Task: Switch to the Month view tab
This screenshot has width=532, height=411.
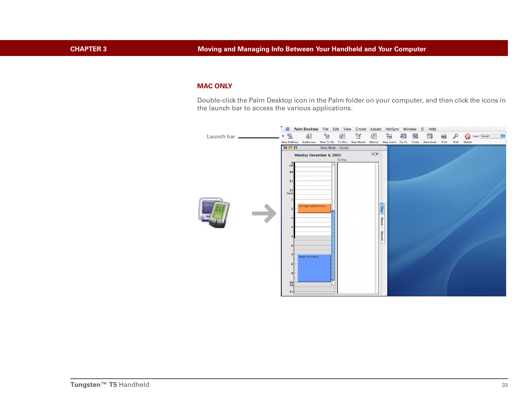Action: point(382,236)
